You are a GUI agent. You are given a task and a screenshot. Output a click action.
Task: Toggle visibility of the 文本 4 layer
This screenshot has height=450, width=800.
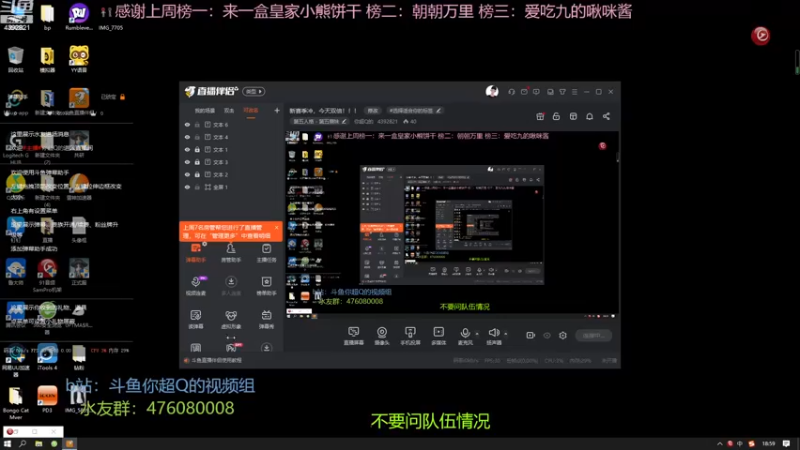pyautogui.click(x=187, y=137)
